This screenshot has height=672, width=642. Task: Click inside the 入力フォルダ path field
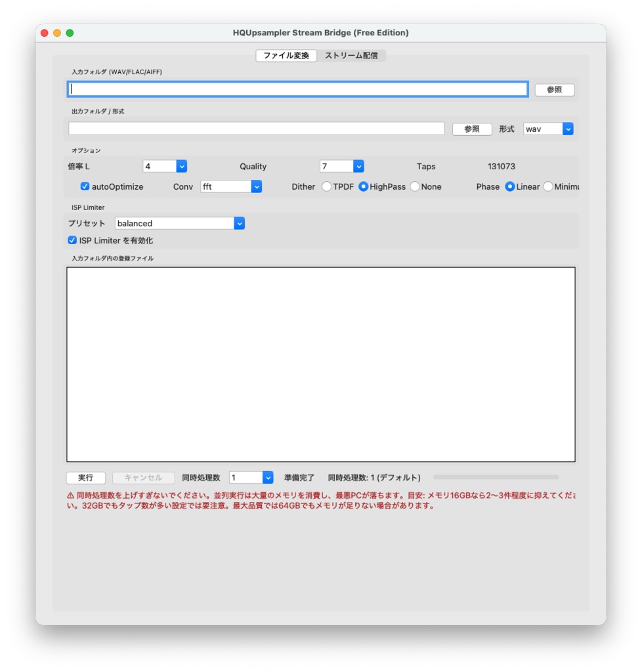pyautogui.click(x=295, y=89)
